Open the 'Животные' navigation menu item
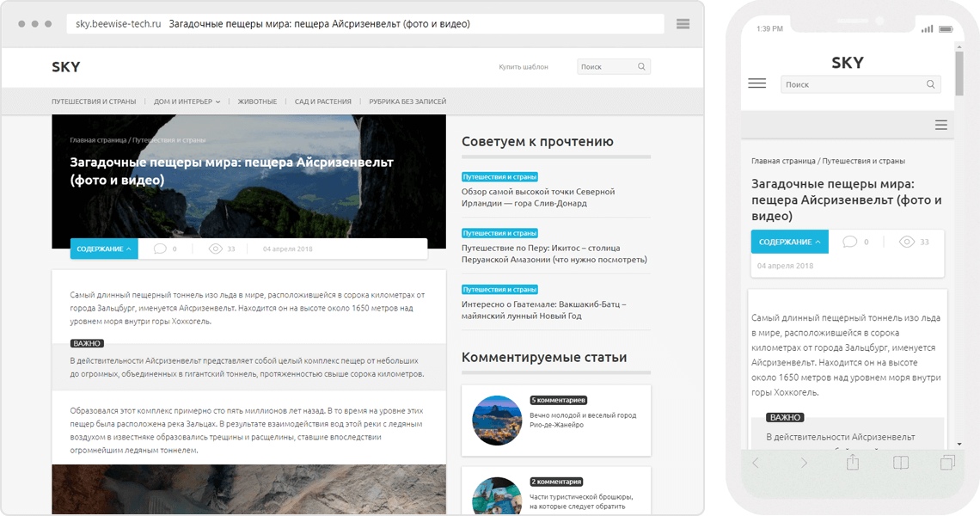 point(257,101)
